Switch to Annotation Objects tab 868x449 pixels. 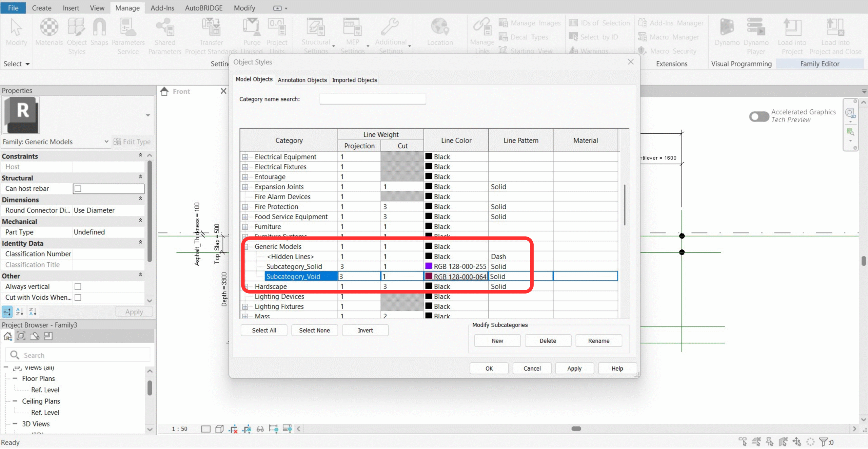pyautogui.click(x=302, y=80)
